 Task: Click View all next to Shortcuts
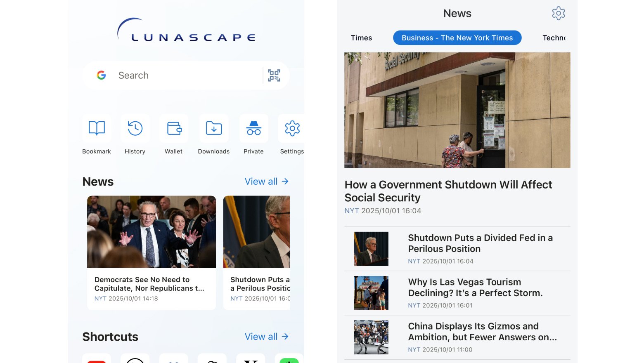[x=267, y=337]
